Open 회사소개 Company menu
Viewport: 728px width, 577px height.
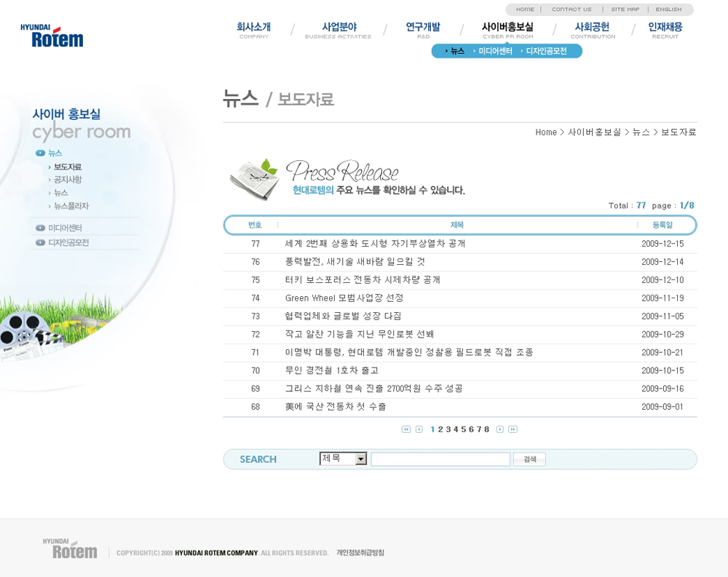click(x=253, y=29)
